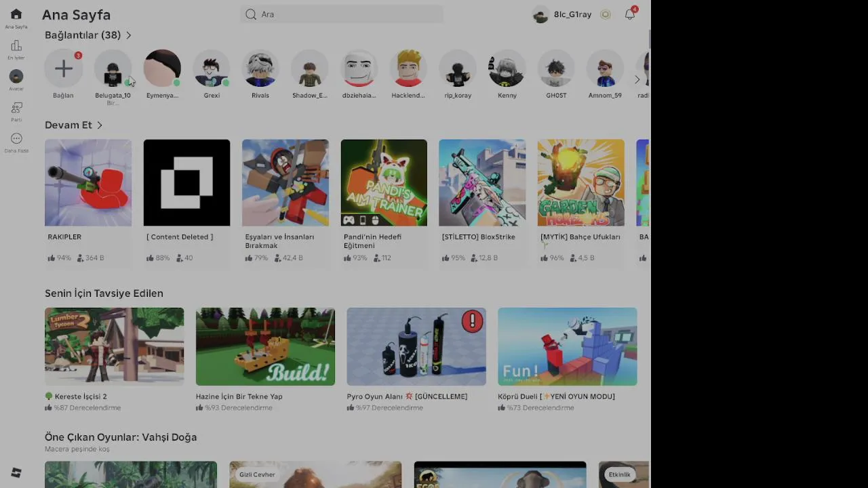868x488 pixels.
Task: Open Grexi friend avatar
Action: click(x=212, y=68)
